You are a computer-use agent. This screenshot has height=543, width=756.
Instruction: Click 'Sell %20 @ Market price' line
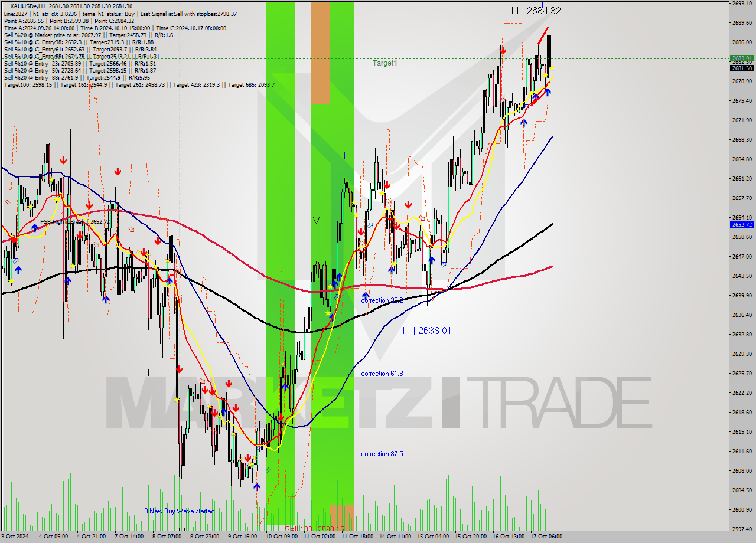point(89,35)
